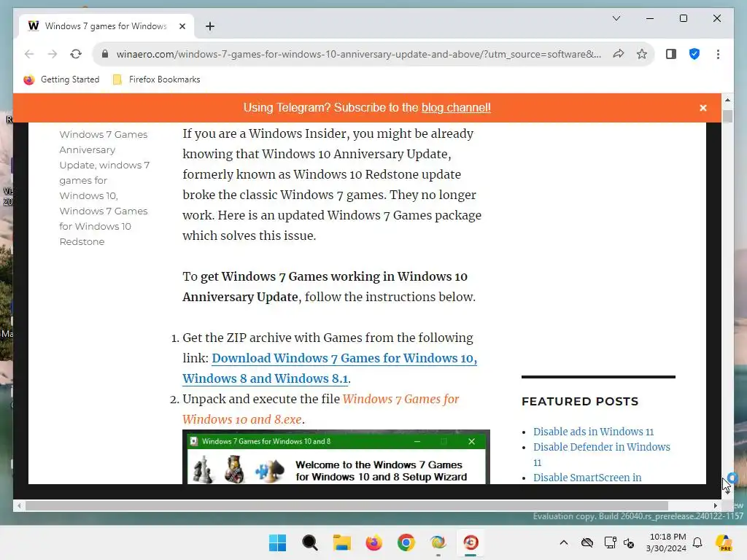Click the vertical scrollbar thumb

[x=727, y=116]
